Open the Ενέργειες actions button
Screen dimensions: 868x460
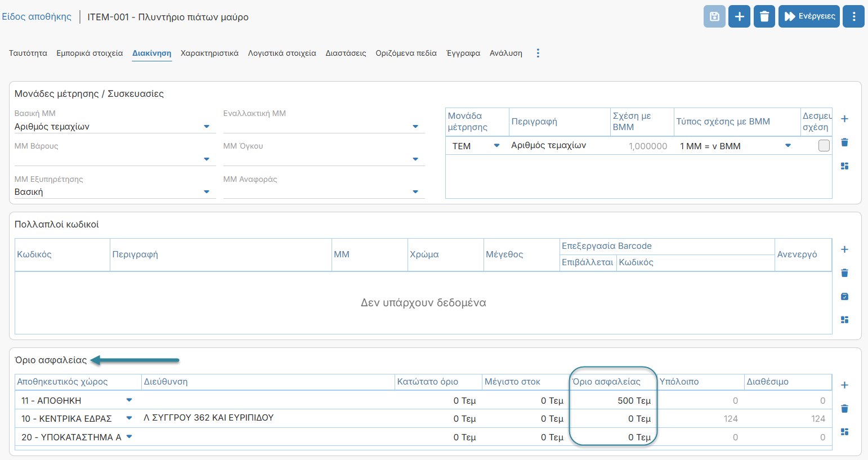(x=809, y=16)
